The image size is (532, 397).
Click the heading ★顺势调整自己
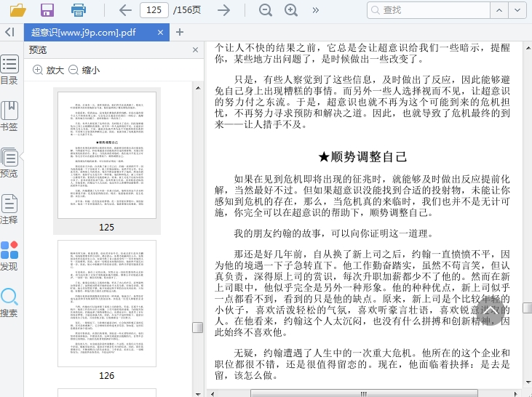(362, 156)
